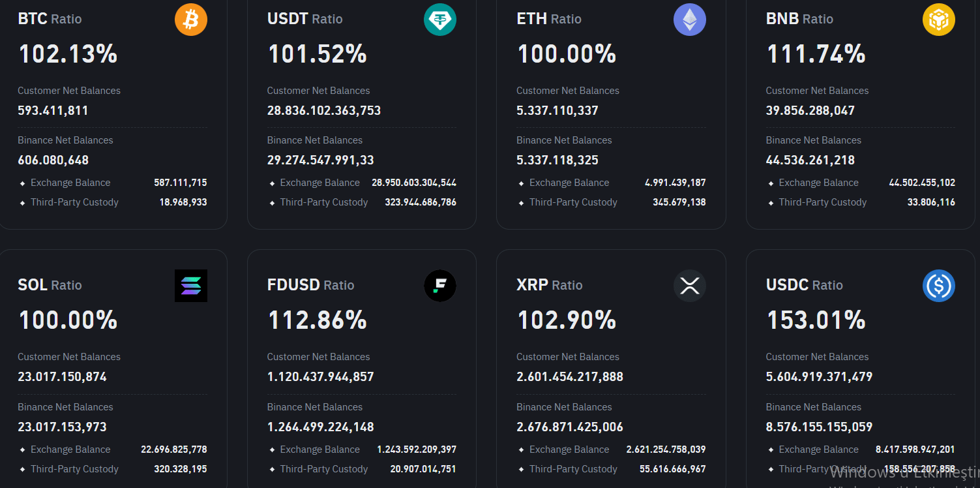The height and width of the screenshot is (488, 980).
Task: Click the green Tether USDT icon
Action: pos(440,20)
